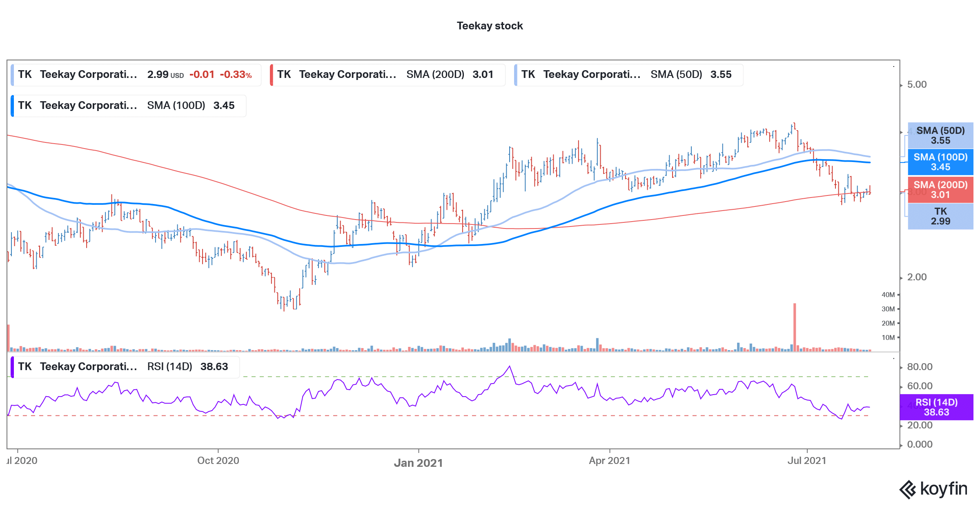Click the purple swatch on RSI legend
This screenshot has width=980, height=506.
[x=12, y=367]
